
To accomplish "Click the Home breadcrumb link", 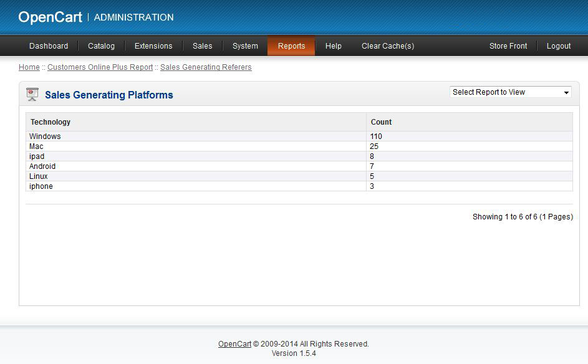I will (29, 67).
